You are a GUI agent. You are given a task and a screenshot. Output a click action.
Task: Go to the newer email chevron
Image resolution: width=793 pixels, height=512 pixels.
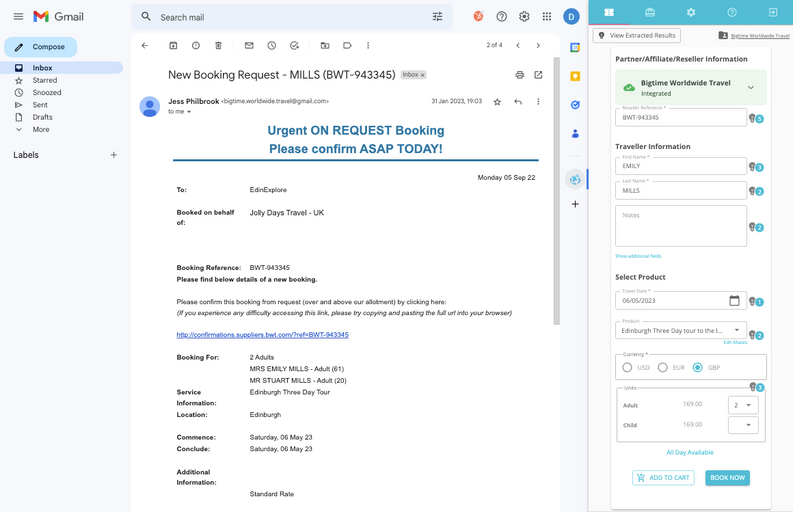(x=518, y=46)
